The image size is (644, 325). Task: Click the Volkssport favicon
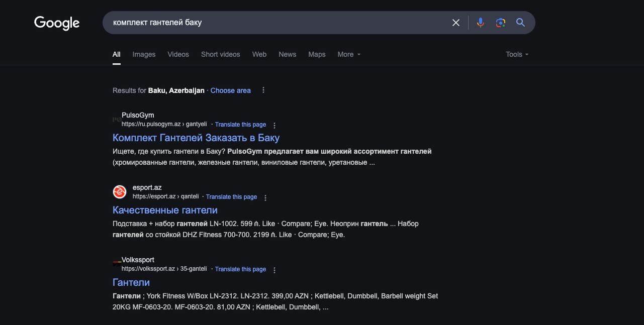pos(117,264)
